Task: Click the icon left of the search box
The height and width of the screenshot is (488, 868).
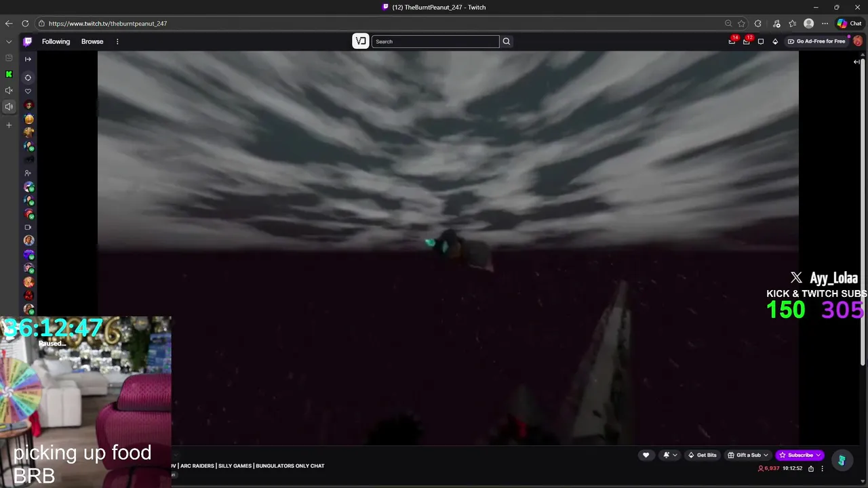Action: point(361,41)
